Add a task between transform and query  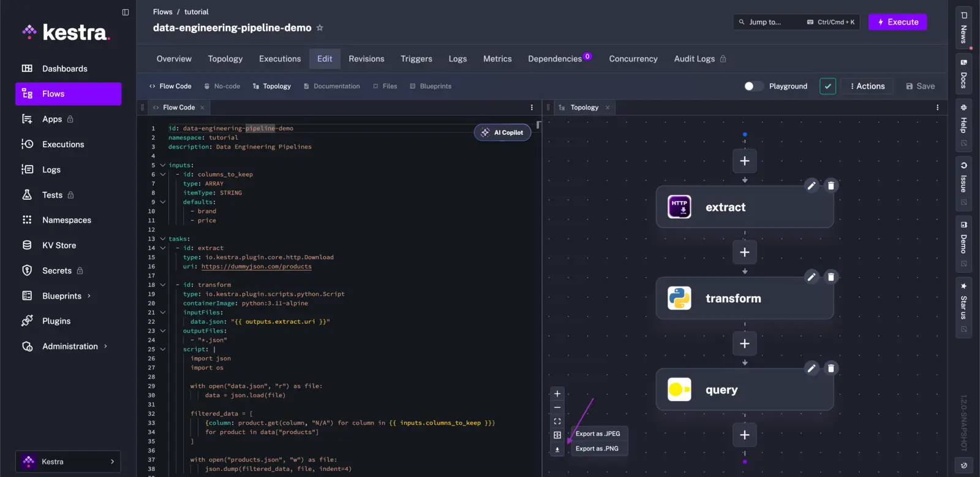pyautogui.click(x=745, y=343)
